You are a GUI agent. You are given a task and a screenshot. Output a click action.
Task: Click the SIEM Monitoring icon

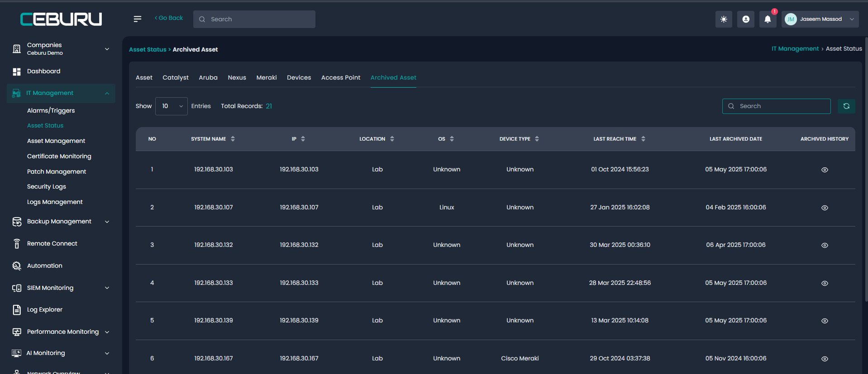[x=17, y=288]
